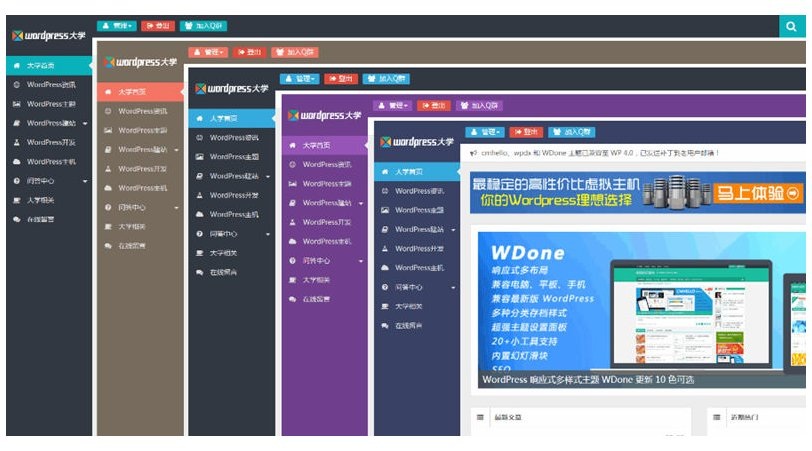Click WordPress开发 flask icon in purple window
Screen dimensions: 812x451
pyautogui.click(x=292, y=222)
